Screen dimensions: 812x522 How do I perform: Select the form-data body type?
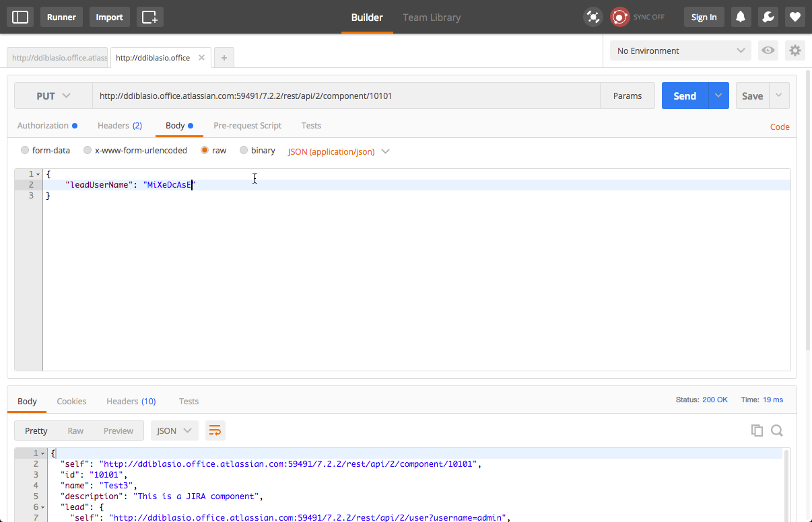coord(25,150)
